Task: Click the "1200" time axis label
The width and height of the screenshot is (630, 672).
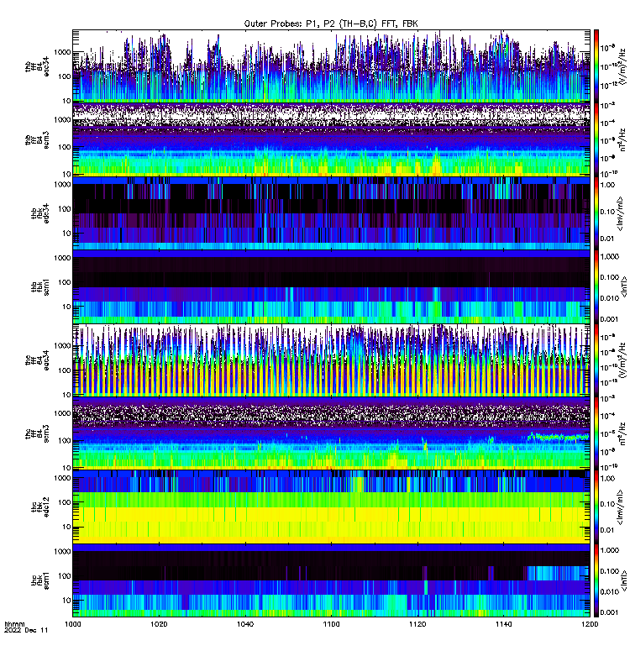Action: pyautogui.click(x=591, y=624)
